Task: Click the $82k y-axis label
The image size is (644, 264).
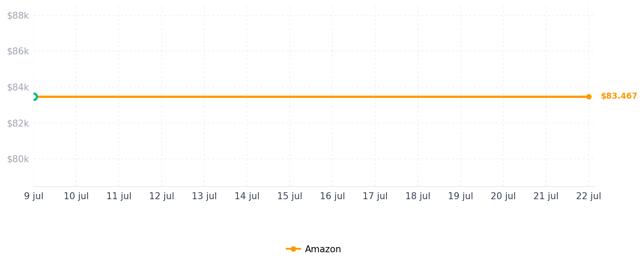Action: [18, 124]
